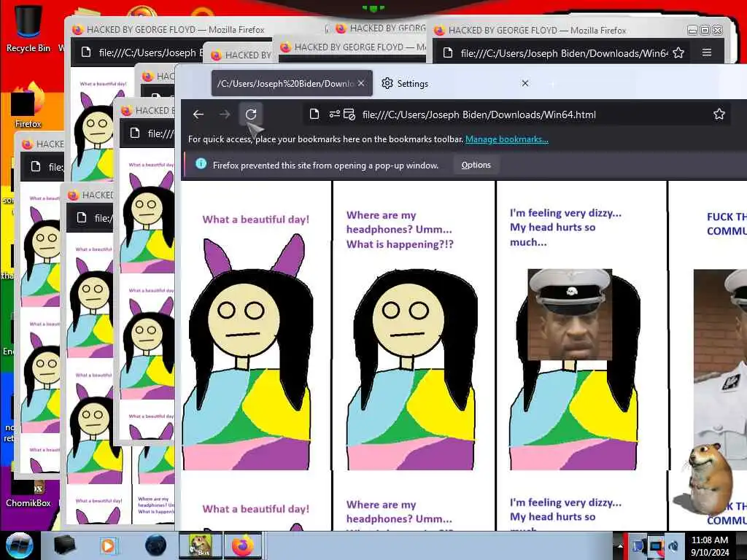Click the Firefox taskbar button
747x560 pixels.
(x=243, y=545)
